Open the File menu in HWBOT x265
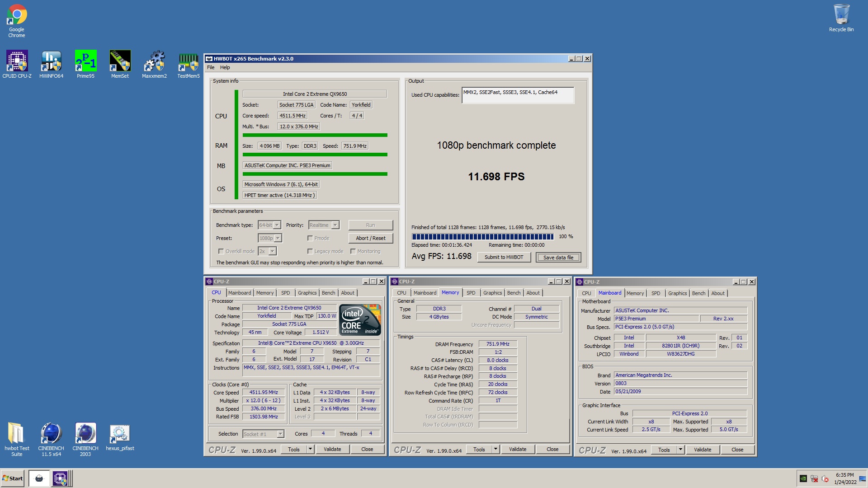Image resolution: width=868 pixels, height=488 pixels. click(x=211, y=67)
